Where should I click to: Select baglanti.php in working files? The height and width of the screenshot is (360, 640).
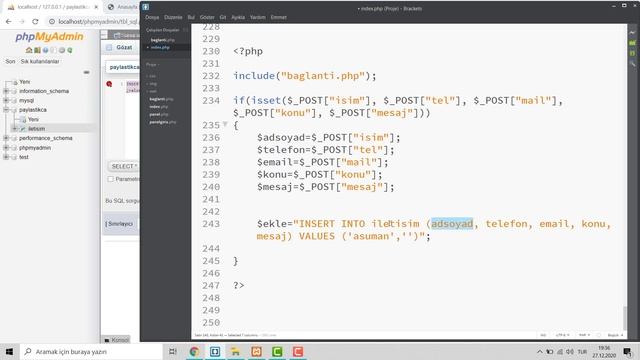162,40
